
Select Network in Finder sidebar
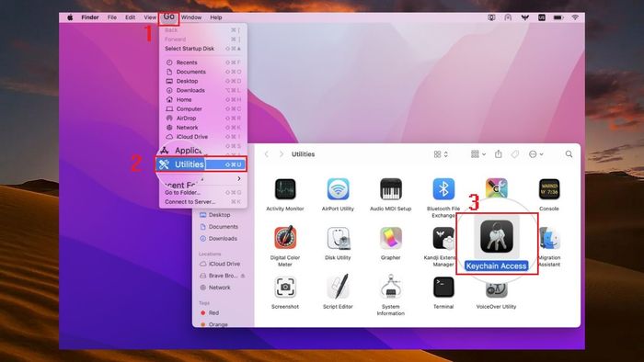click(x=214, y=288)
